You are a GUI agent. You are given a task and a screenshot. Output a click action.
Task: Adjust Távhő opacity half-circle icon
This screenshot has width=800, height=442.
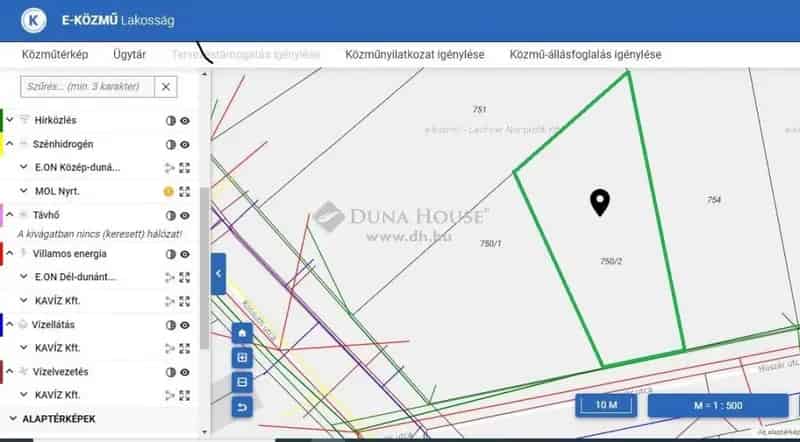(170, 215)
